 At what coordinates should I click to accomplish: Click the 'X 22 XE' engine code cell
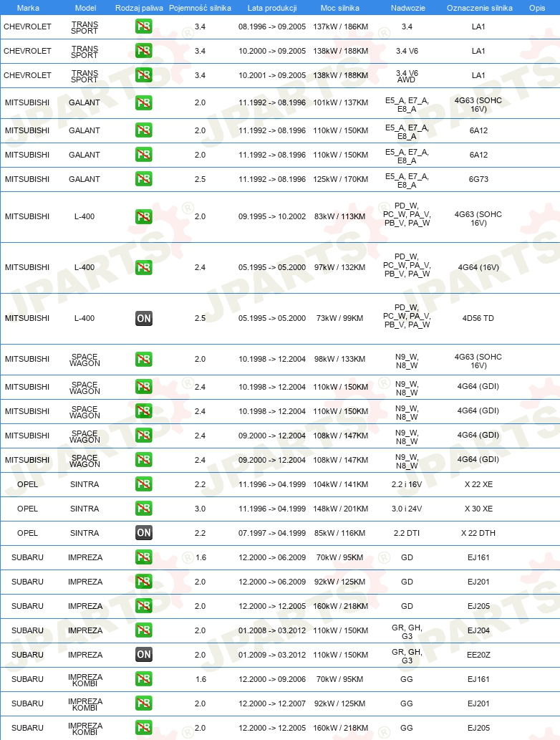pos(478,485)
